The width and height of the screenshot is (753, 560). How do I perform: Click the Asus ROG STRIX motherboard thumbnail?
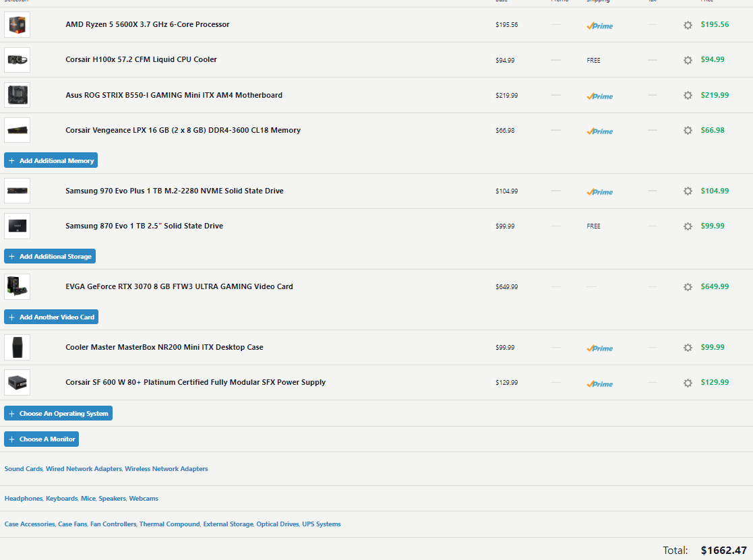tap(18, 95)
